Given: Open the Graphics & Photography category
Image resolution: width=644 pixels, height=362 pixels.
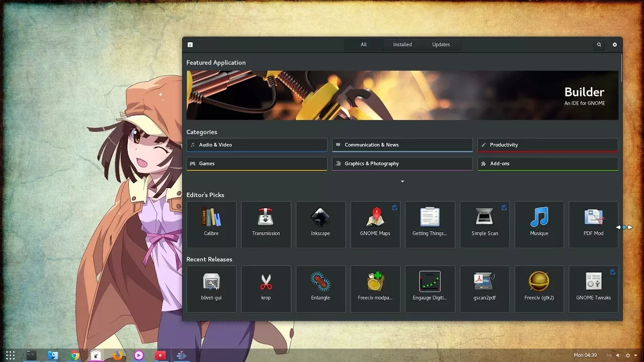Looking at the screenshot, I should [403, 164].
